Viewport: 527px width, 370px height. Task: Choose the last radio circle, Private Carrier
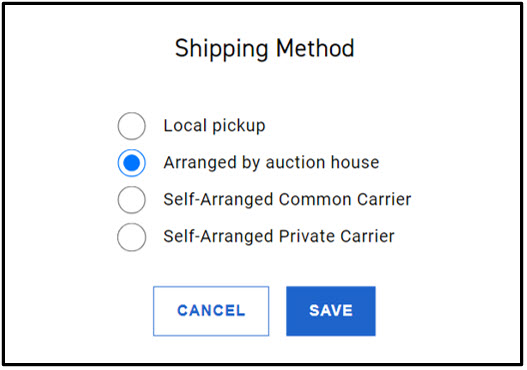[x=131, y=237]
